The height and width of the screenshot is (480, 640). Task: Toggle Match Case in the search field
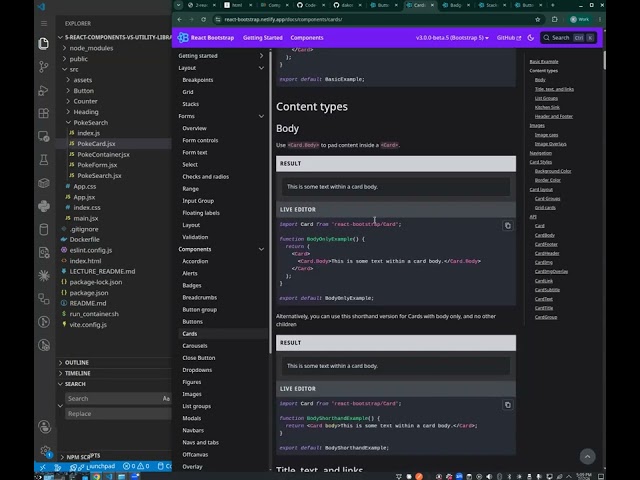click(x=166, y=398)
